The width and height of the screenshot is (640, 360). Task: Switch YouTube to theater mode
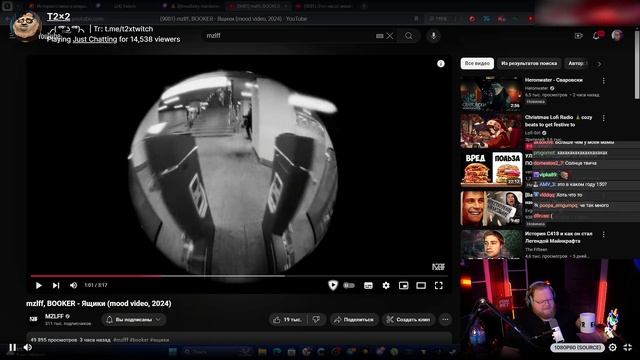coord(421,285)
